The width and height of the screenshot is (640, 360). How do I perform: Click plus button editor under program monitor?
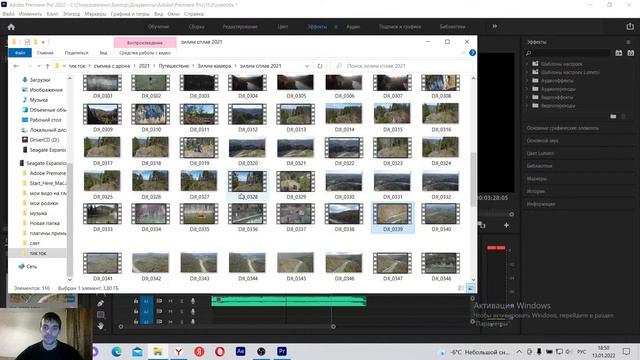(506, 225)
